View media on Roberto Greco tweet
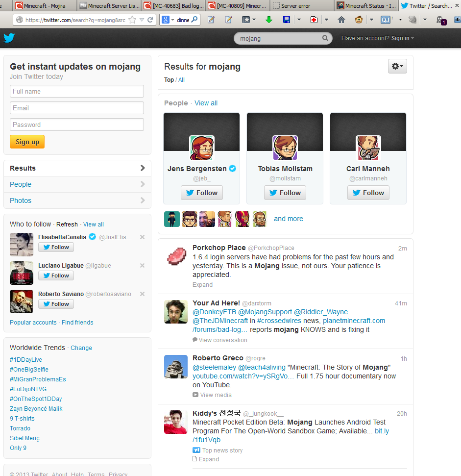The image size is (461, 476). tap(212, 395)
